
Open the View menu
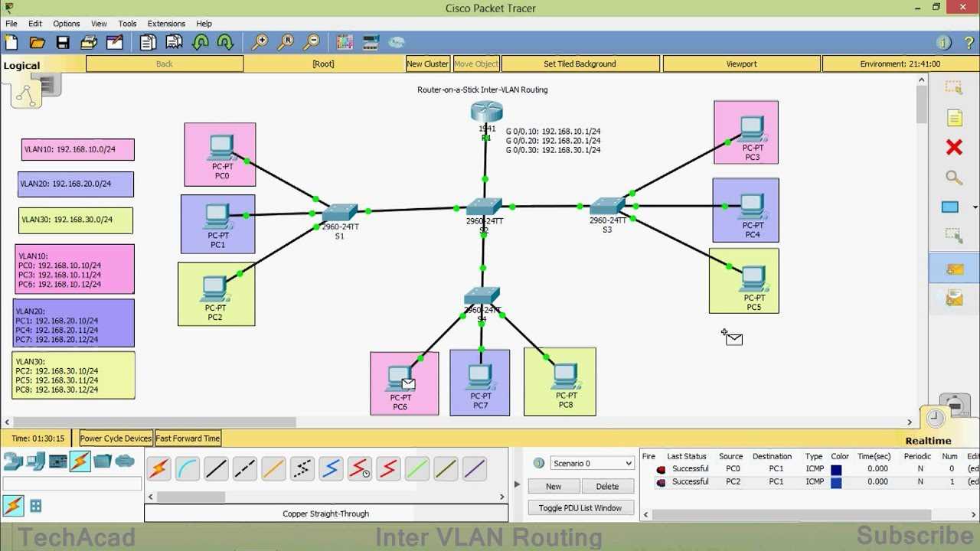pyautogui.click(x=99, y=24)
